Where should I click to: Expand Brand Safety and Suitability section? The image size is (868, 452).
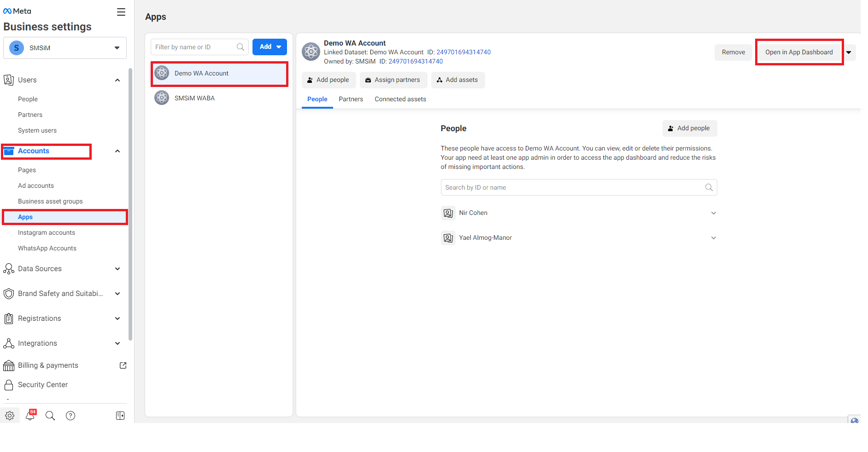(x=117, y=294)
